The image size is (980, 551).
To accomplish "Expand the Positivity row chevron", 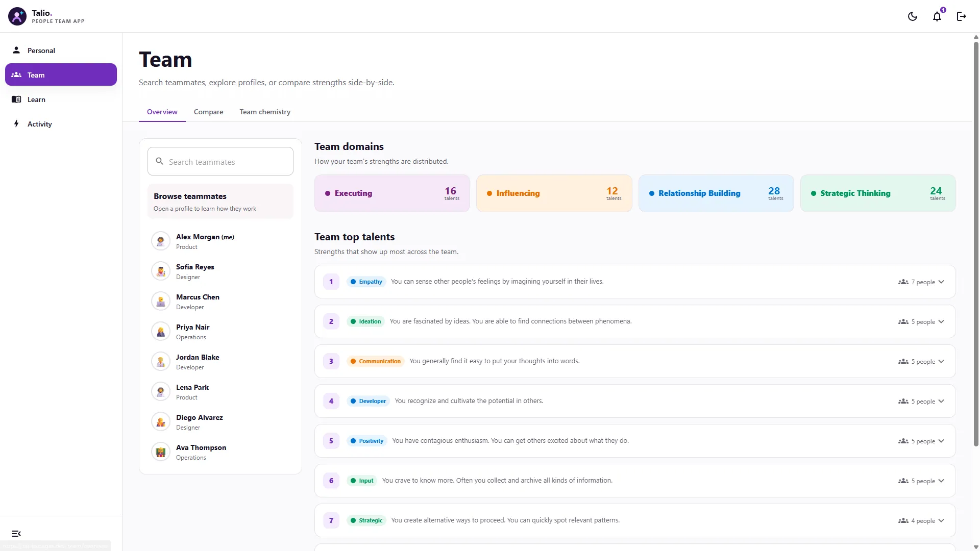I will (941, 441).
